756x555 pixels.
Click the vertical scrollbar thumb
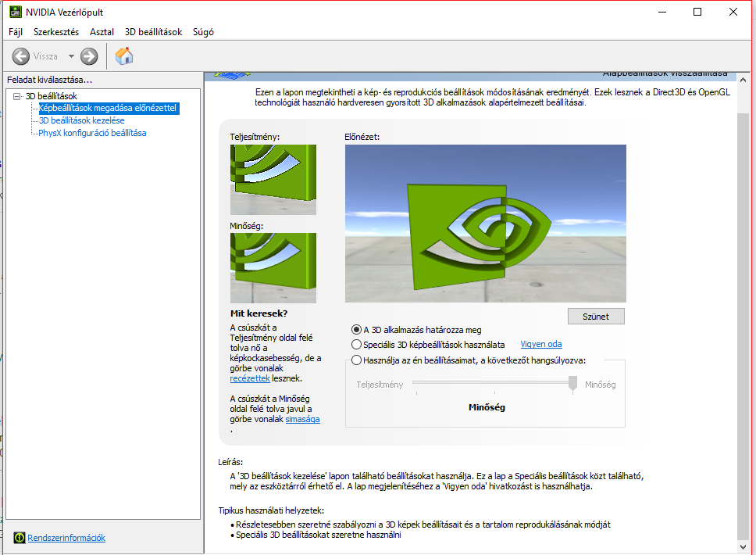[743, 327]
